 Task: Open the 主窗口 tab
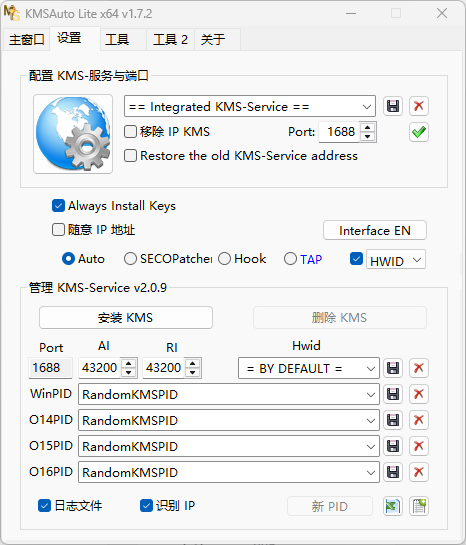[x=26, y=40]
